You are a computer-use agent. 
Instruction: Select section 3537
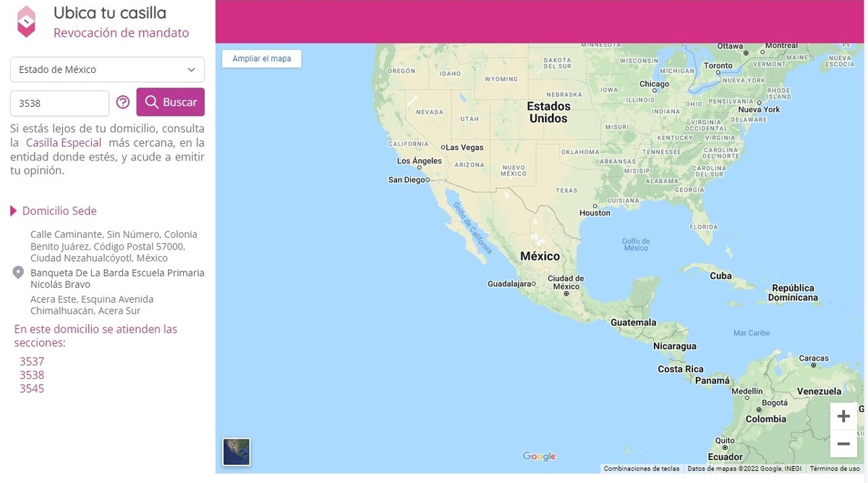point(32,362)
